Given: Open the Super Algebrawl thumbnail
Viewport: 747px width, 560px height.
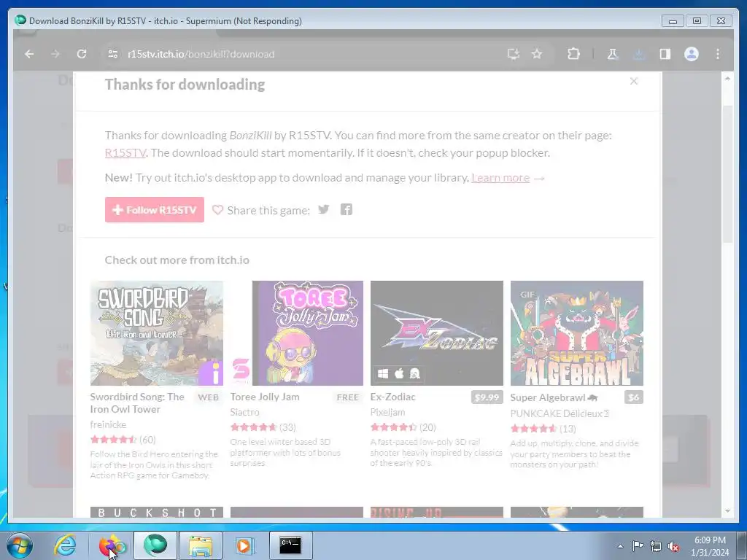Looking at the screenshot, I should click(577, 332).
